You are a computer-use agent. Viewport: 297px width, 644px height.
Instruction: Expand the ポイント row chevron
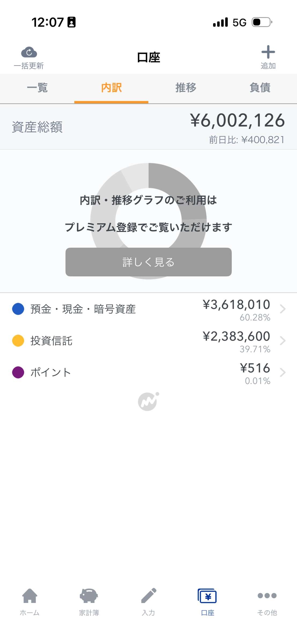tap(282, 372)
